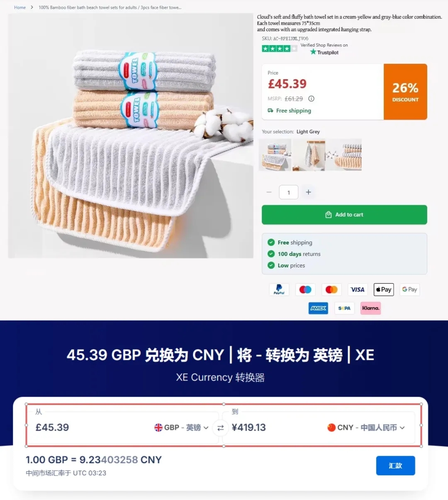Click the quantity input field
The width and height of the screenshot is (448, 500).
tap(289, 192)
